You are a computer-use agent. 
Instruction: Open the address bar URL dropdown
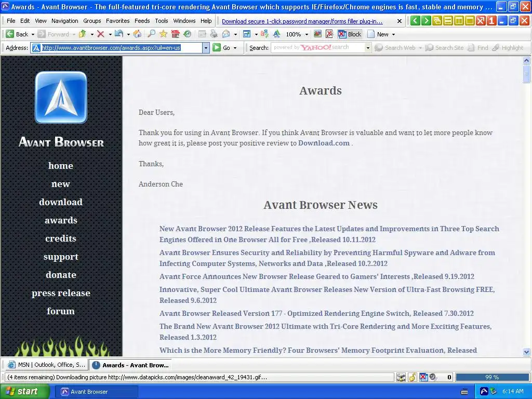click(x=206, y=48)
